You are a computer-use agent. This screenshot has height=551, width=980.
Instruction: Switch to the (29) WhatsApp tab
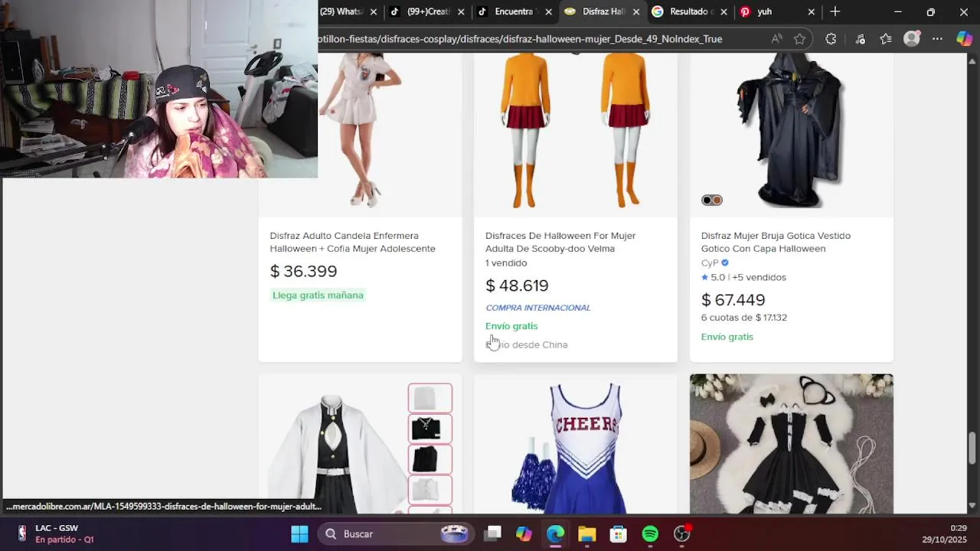(342, 11)
